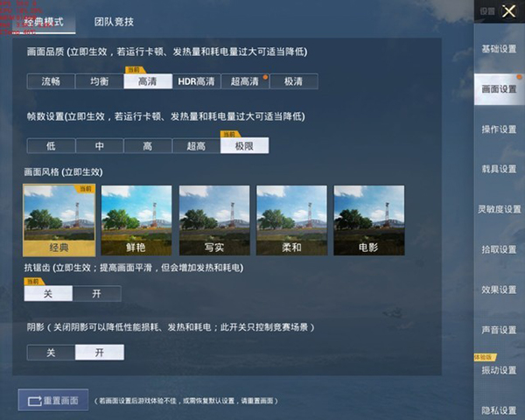Screen dimensions: 525x420
Task: Choose 均衡 graphics quality
Action: tap(99, 81)
